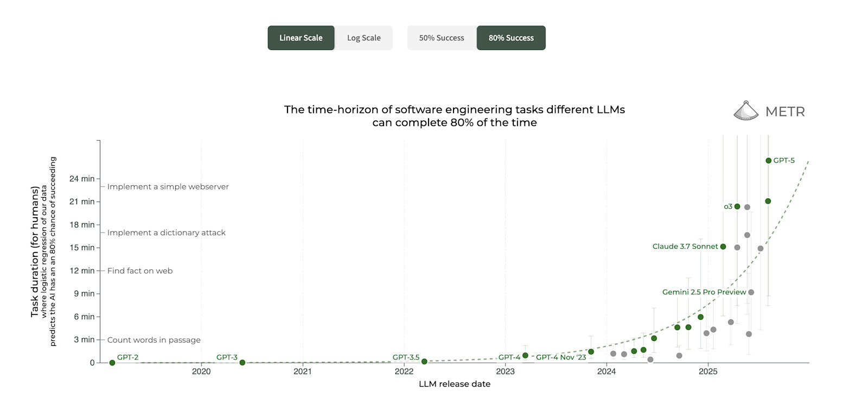Screen dimensions: 868x404
Task: Click the GPT-2 data point
Action: tap(112, 363)
